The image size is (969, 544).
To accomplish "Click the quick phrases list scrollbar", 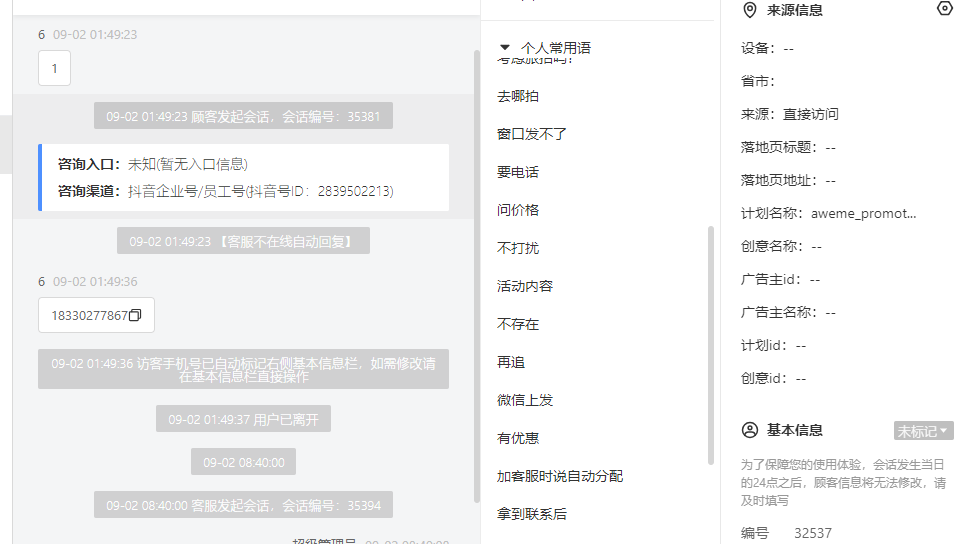I will tap(711, 345).
